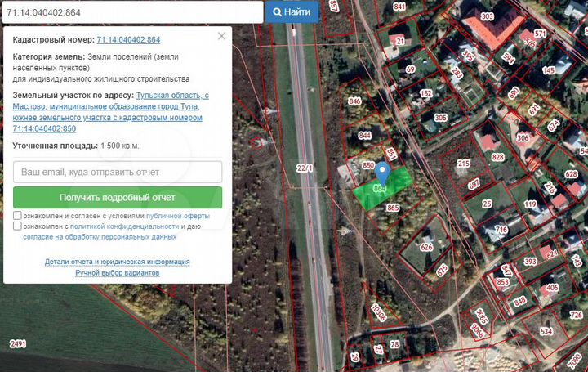The height and width of the screenshot is (372, 588).
Task: Click the magnifier icon in Найти button
Action: point(278,12)
